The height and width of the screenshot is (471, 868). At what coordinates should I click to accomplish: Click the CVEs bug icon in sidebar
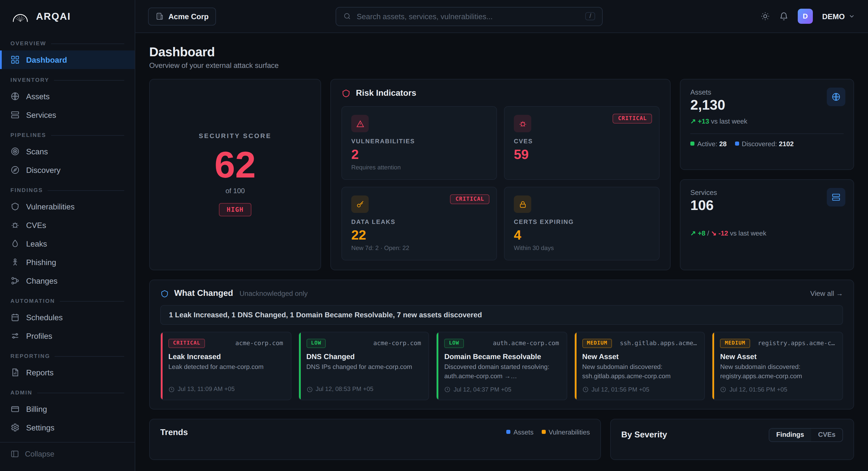pyautogui.click(x=15, y=225)
